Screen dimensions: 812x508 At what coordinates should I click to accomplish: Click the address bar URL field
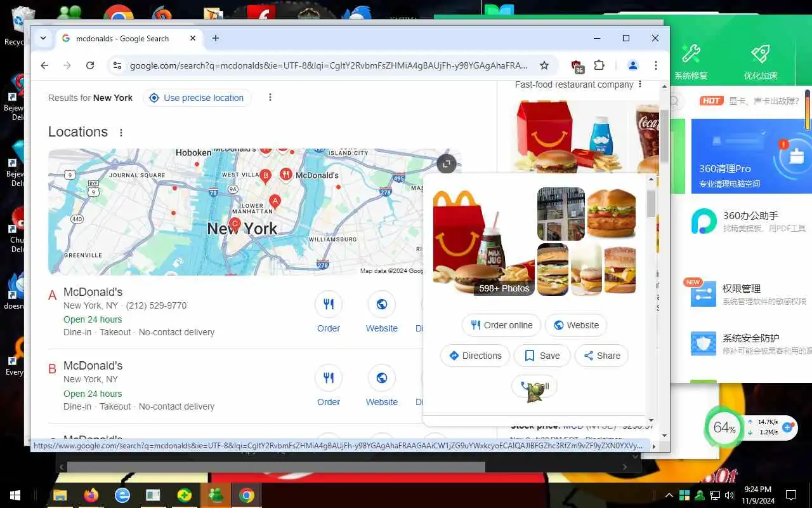(328, 65)
